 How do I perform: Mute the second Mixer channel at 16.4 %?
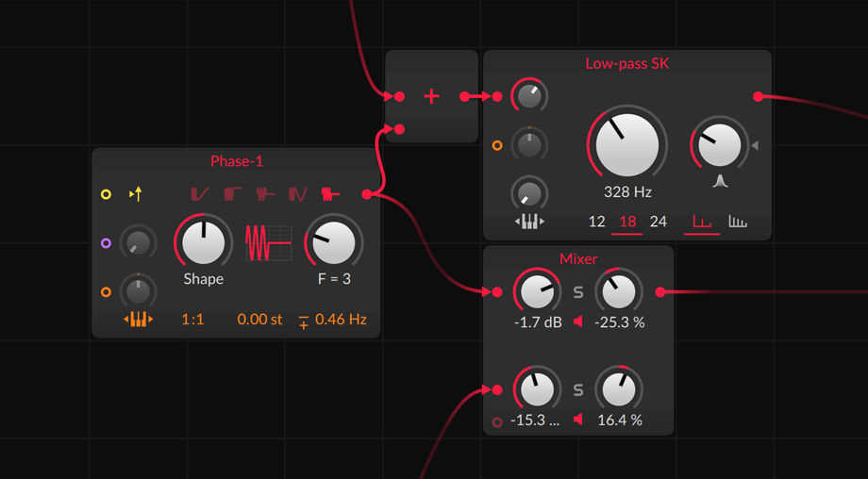(x=578, y=420)
